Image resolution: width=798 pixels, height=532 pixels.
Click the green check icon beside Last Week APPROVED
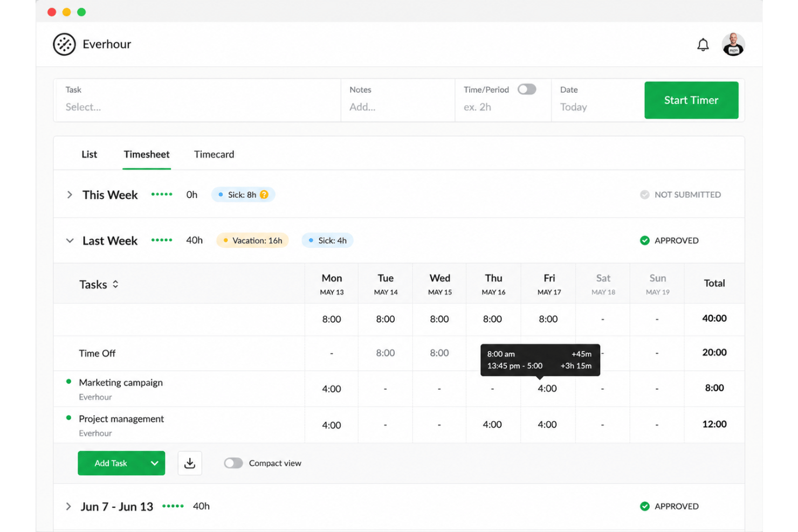pyautogui.click(x=644, y=240)
